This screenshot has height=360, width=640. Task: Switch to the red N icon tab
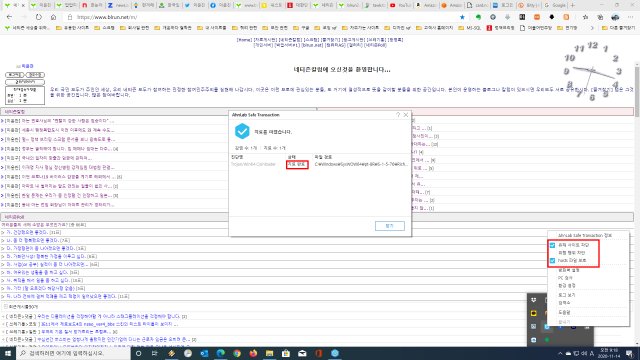(x=93, y=5)
